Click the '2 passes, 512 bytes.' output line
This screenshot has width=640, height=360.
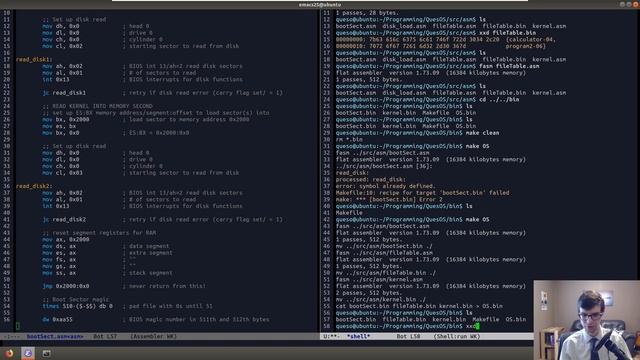(x=369, y=293)
